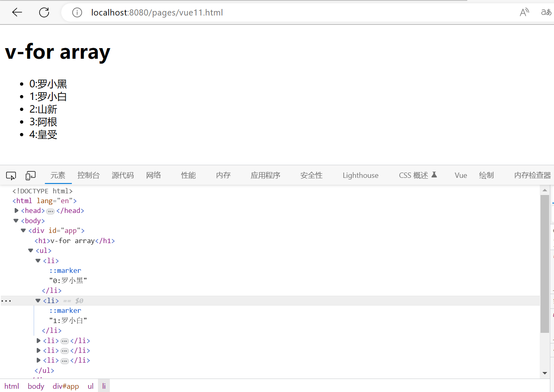Toggle the device toolbar icon
This screenshot has height=392, width=554.
point(31,175)
